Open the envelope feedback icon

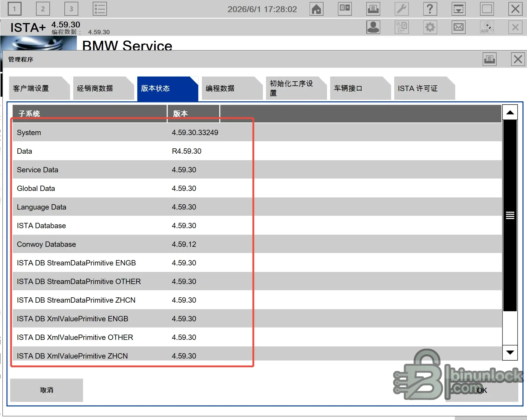(x=458, y=27)
